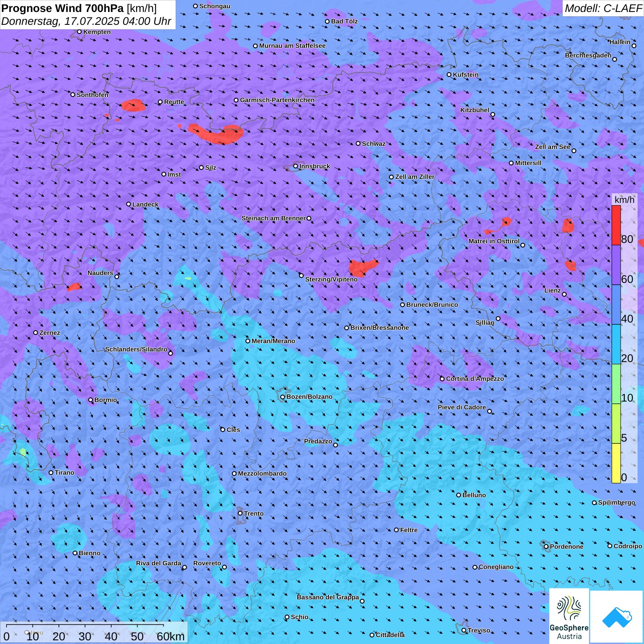Click the Sillian label
The width and height of the screenshot is (644, 644).
coord(485,322)
